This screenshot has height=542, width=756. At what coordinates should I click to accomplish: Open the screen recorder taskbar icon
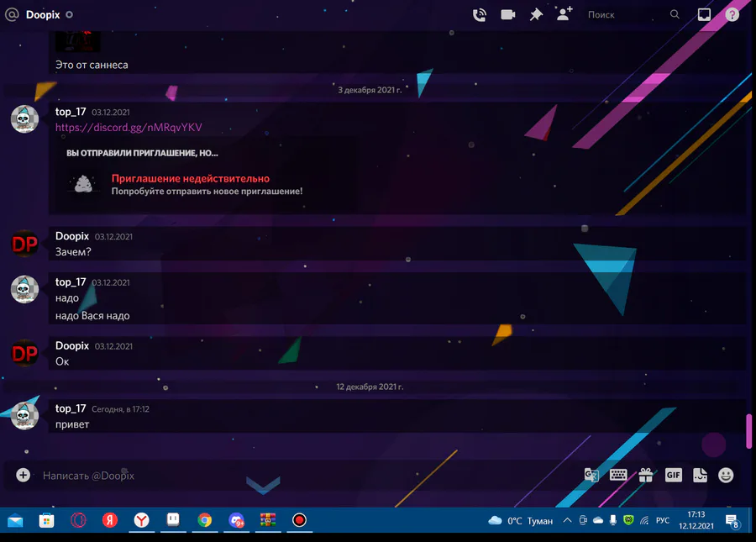coord(299,520)
